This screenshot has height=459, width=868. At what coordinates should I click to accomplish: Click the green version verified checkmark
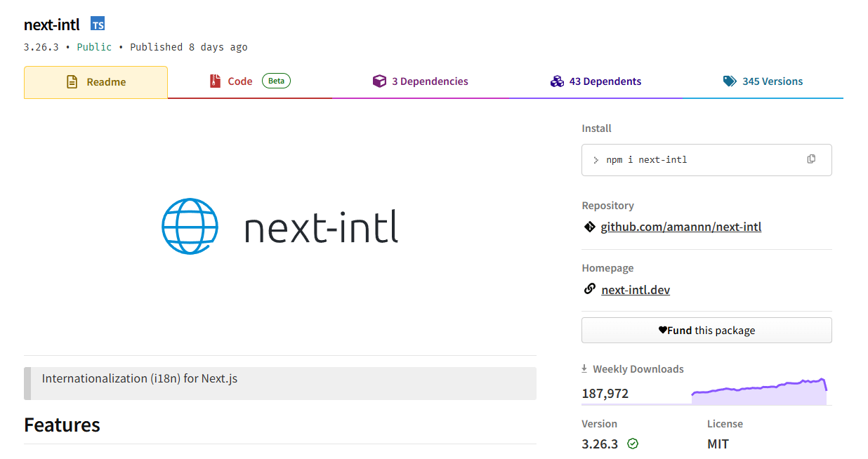click(x=633, y=444)
